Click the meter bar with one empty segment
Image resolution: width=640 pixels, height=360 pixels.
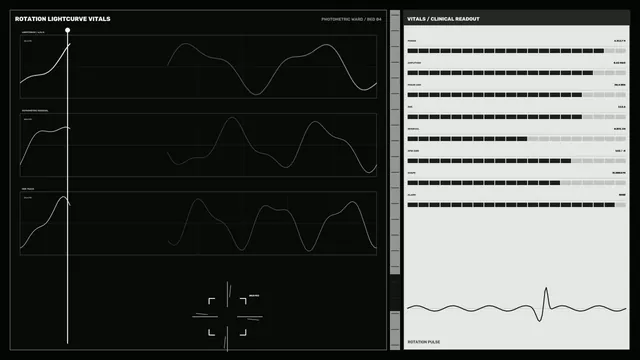(516, 205)
